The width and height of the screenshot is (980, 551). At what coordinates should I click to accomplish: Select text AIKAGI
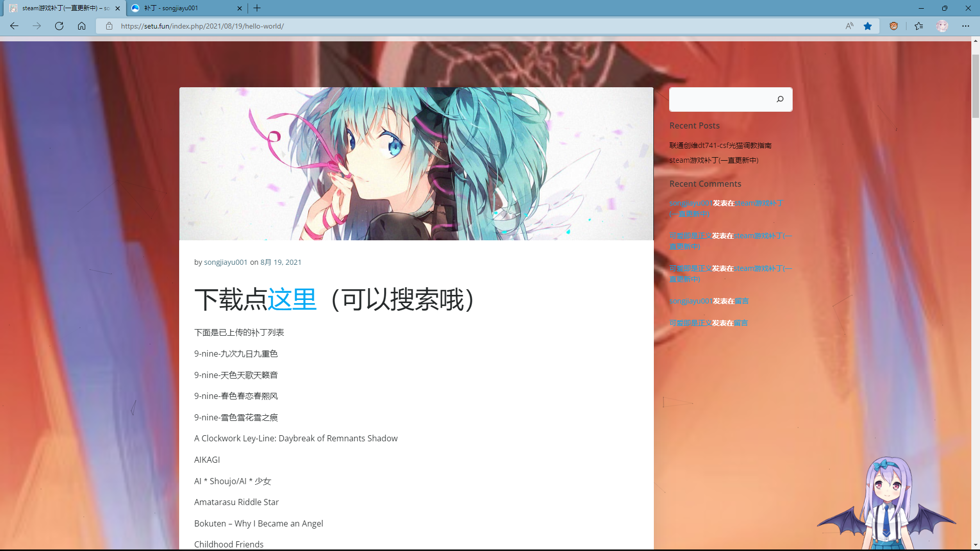click(x=207, y=460)
